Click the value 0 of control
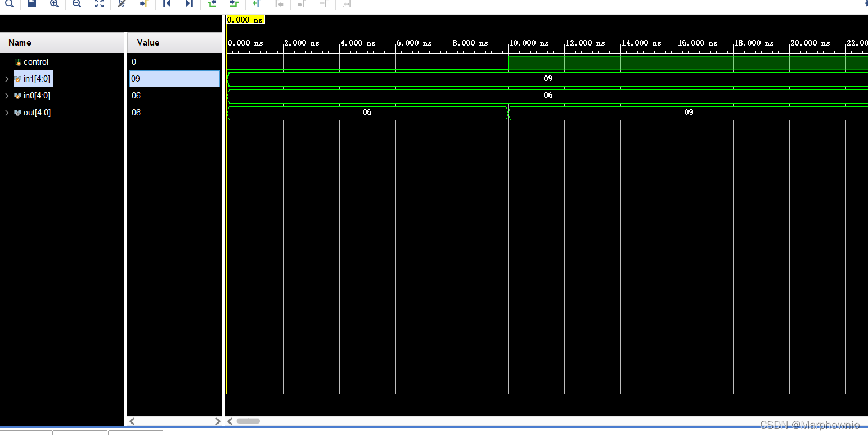 (x=134, y=62)
